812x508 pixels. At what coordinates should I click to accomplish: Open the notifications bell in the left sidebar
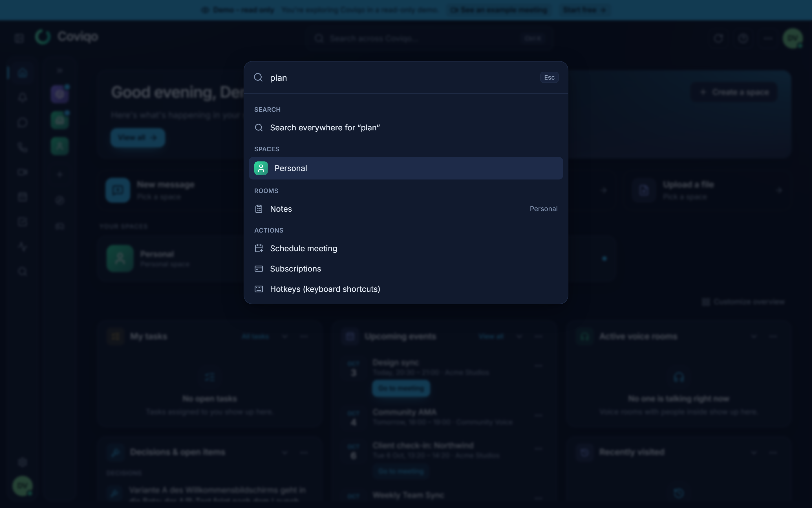click(x=23, y=97)
